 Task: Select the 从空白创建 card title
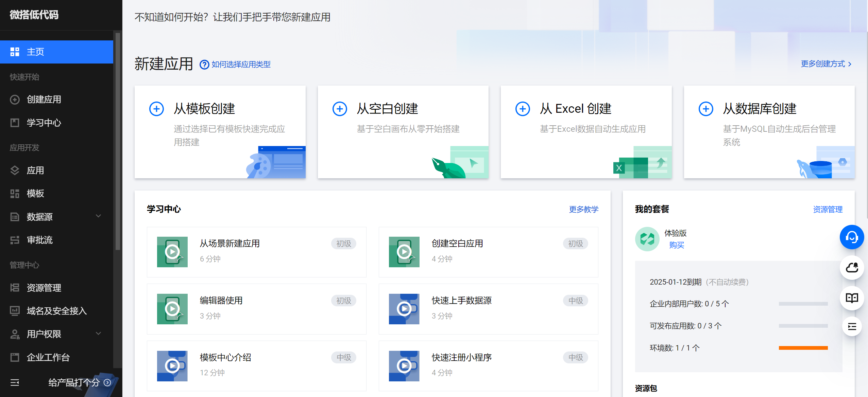pos(388,109)
